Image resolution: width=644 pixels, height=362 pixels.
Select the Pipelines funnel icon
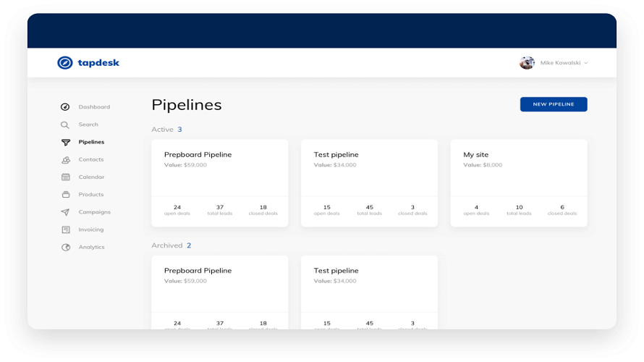click(x=65, y=143)
